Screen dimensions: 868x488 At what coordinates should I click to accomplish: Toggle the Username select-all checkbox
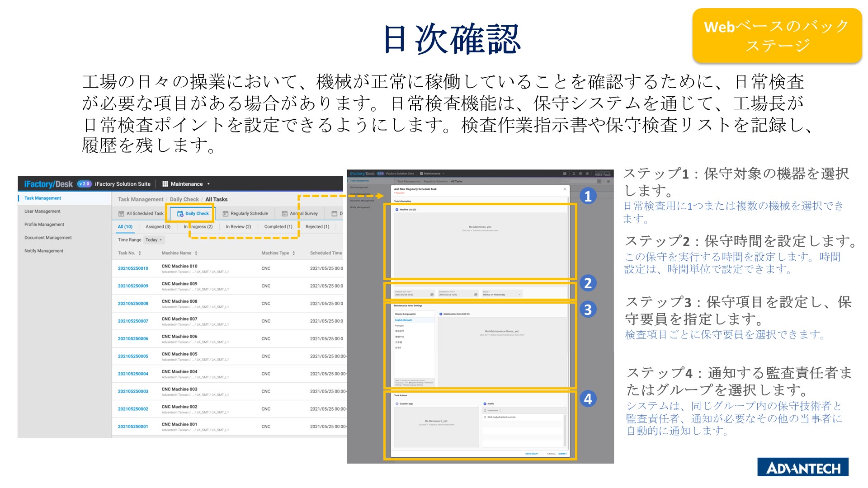coord(485,411)
